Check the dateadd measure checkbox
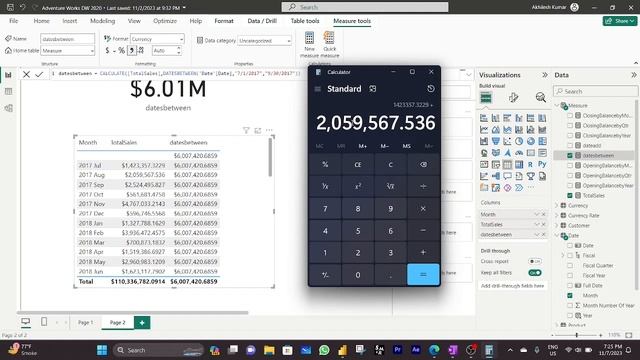 (570, 145)
